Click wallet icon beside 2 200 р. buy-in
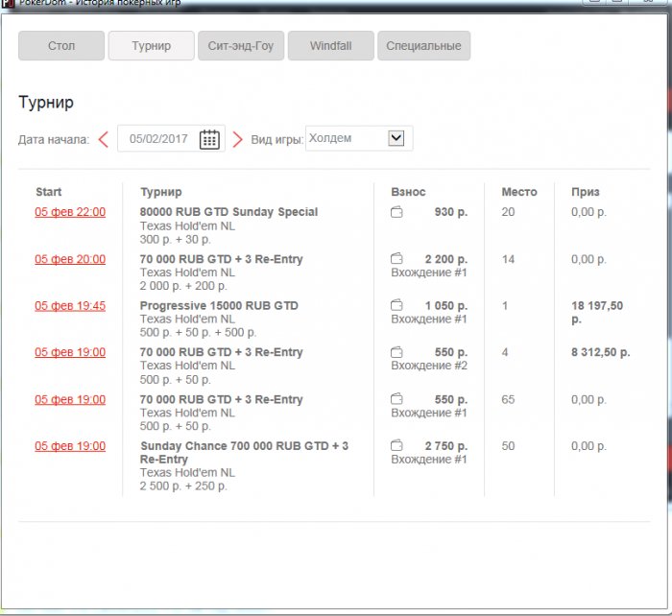Image resolution: width=672 pixels, height=616 pixels. click(x=396, y=259)
